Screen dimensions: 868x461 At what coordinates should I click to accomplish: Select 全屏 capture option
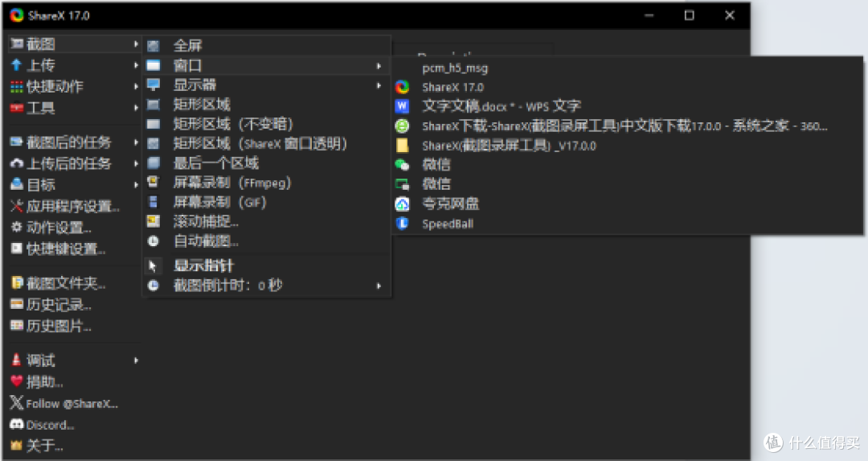point(267,45)
